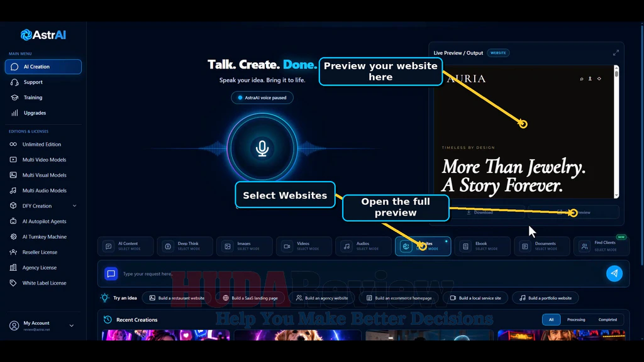This screenshot has height=362, width=644.
Task: Click the Multi Video Models play icon
Action: [x=13, y=160]
